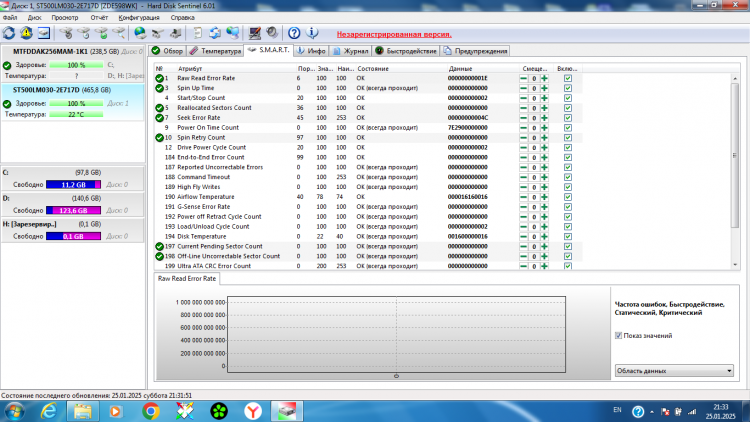Open the Просмотр menu
This screenshot has height=422, width=750.
pyautogui.click(x=65, y=18)
